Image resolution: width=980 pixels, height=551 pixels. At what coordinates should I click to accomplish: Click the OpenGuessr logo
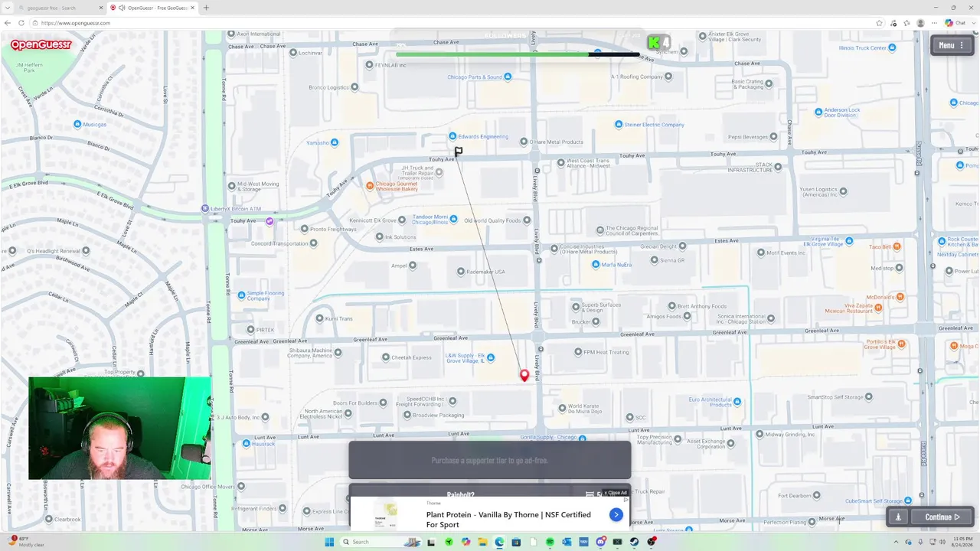[41, 45]
